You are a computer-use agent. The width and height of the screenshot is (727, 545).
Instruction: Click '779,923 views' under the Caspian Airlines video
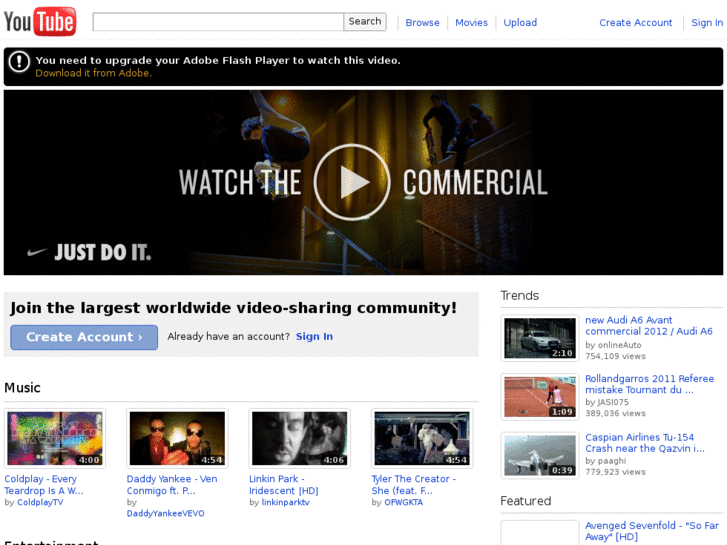pyautogui.click(x=615, y=472)
